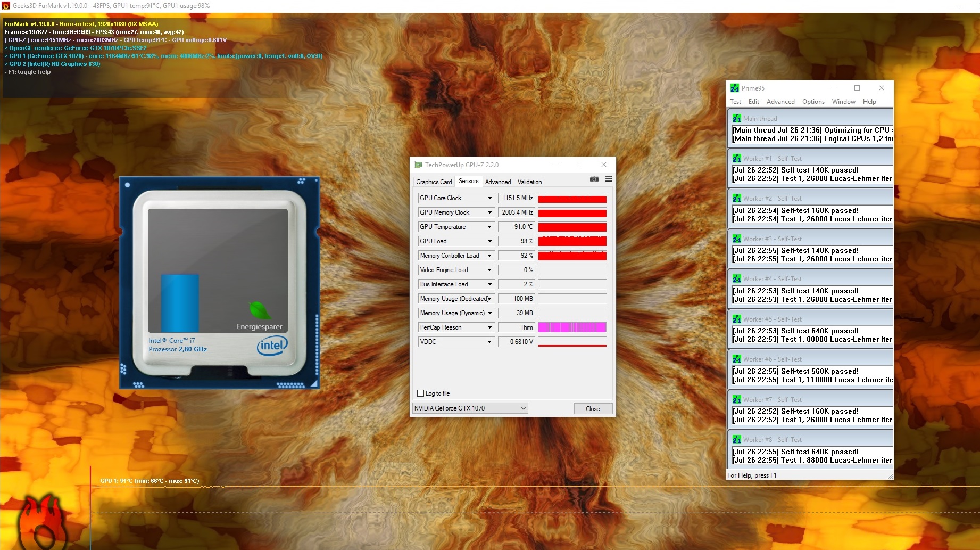Click the GPU Core Clock value 1151.5 MHz
The height and width of the screenshot is (550, 980).
point(517,198)
